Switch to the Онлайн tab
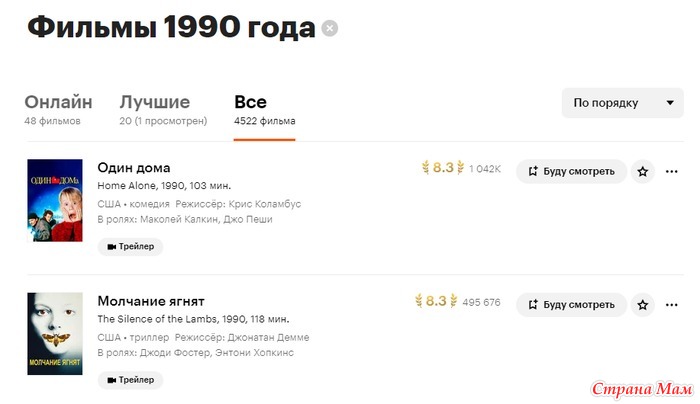Image resolution: width=700 pixels, height=404 pixels. [58, 109]
